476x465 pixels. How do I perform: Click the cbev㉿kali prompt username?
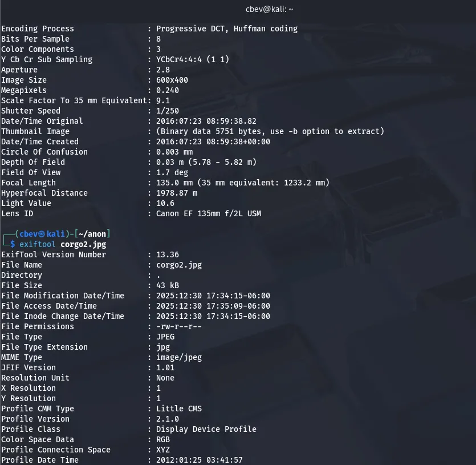pos(40,234)
